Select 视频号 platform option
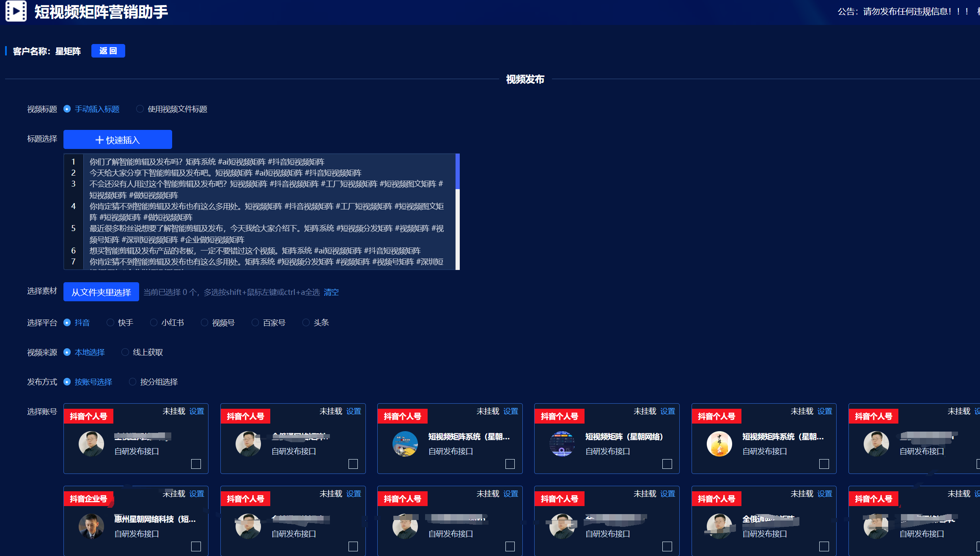 click(x=204, y=323)
